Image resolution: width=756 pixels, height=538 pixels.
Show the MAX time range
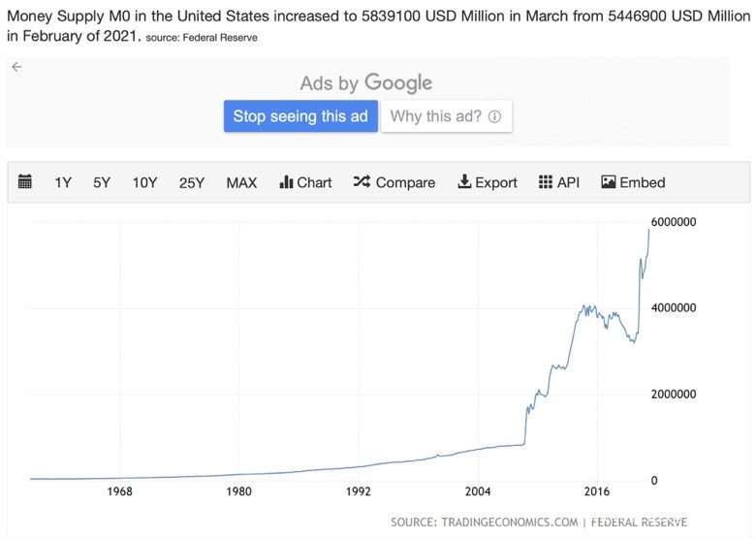(241, 182)
